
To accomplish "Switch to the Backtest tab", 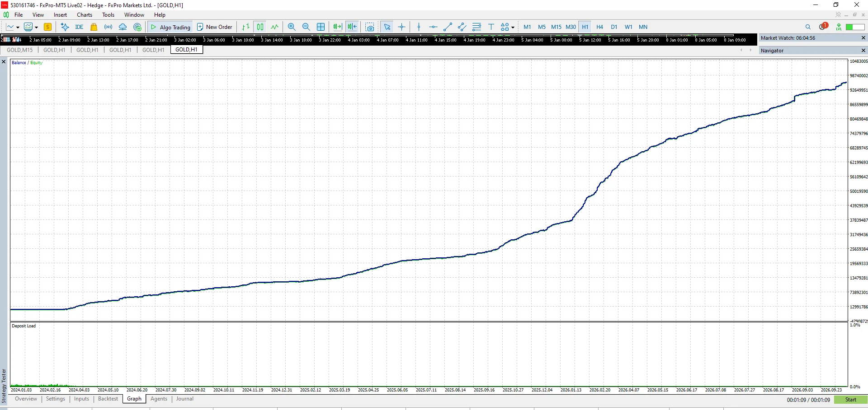I will 108,399.
